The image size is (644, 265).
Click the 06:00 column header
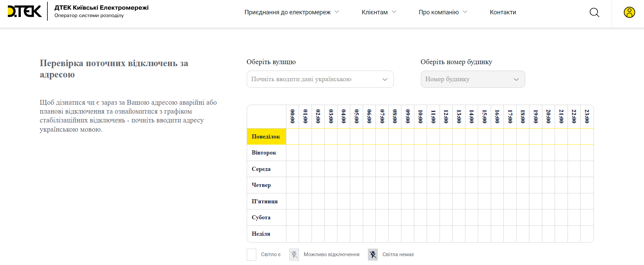point(369,116)
